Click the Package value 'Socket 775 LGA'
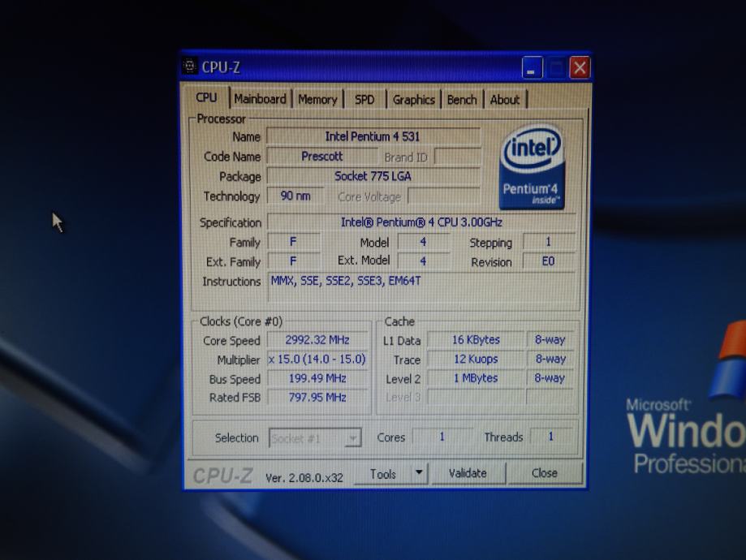The height and width of the screenshot is (560, 746). (373, 176)
